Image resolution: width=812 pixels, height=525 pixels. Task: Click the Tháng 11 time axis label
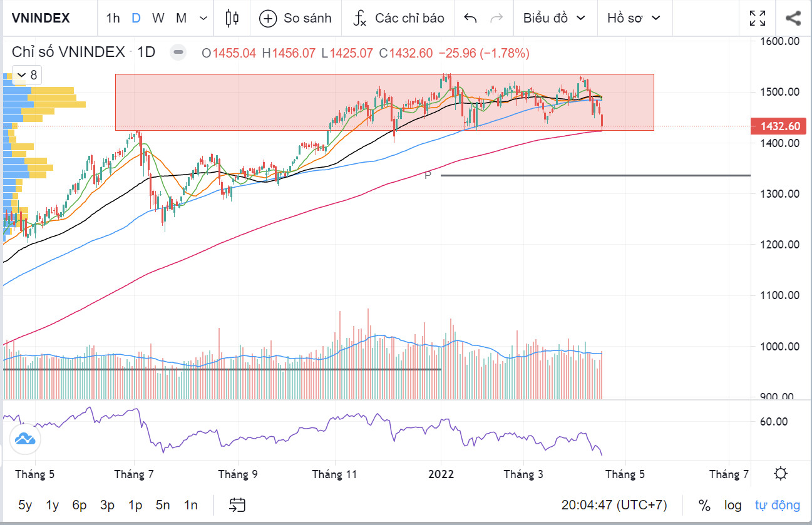[334, 474]
